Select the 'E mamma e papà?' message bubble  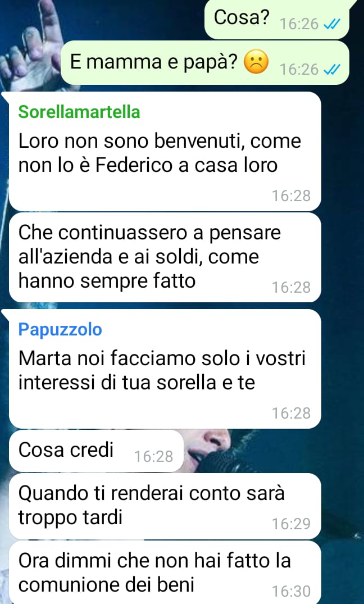click(x=205, y=63)
